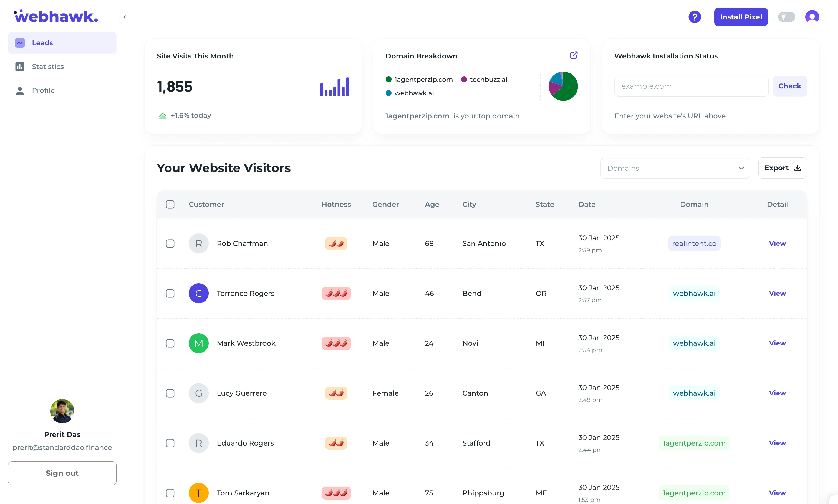Open the Statistics section icon
The height and width of the screenshot is (504, 838).
tap(20, 67)
